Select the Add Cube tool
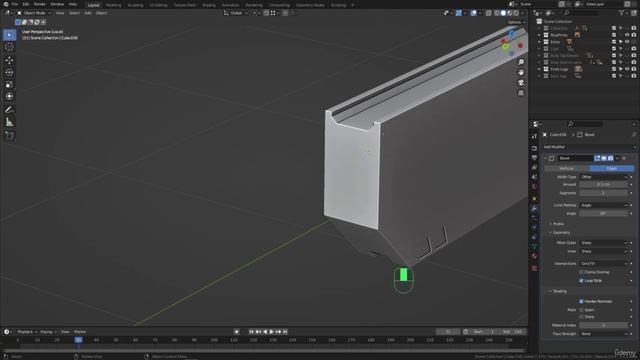Screen dimensions: 640x360 [x=9, y=136]
